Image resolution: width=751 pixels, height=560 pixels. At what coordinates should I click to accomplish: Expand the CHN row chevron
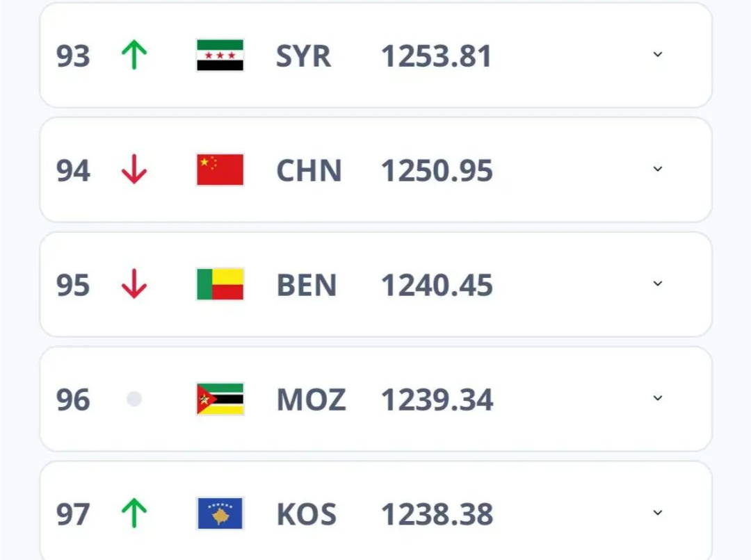[658, 169]
